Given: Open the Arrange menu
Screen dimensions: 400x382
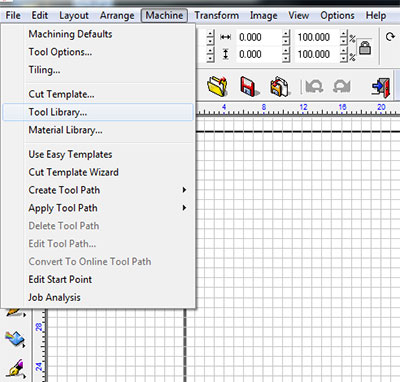Looking at the screenshot, I should pos(117,15).
